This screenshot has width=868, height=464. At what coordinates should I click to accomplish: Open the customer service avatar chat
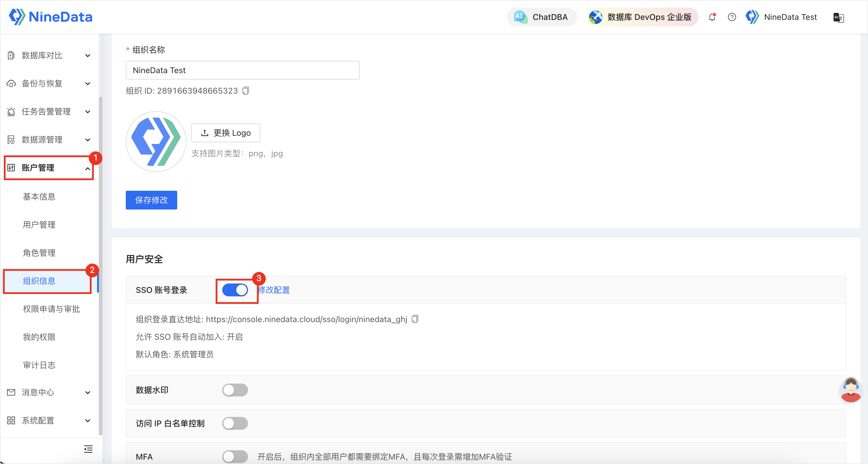coord(851,389)
